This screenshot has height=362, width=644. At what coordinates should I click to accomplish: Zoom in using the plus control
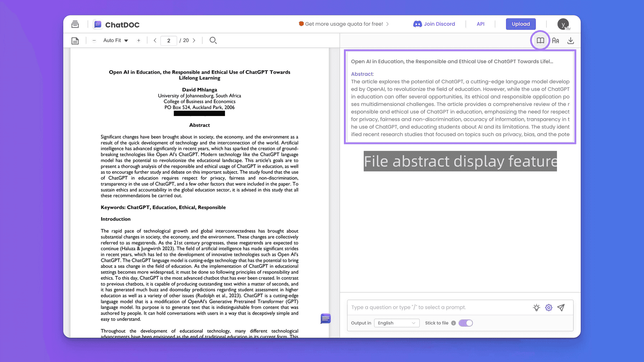139,40
